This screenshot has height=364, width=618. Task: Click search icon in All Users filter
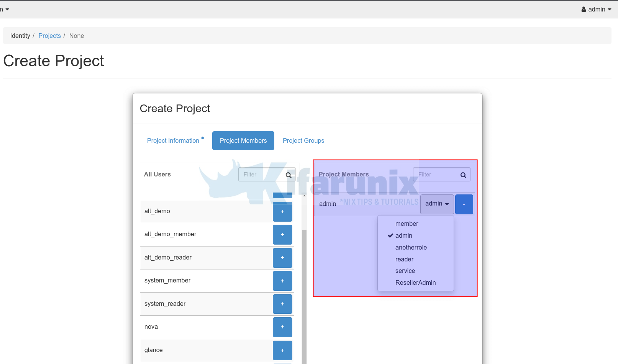click(x=289, y=175)
